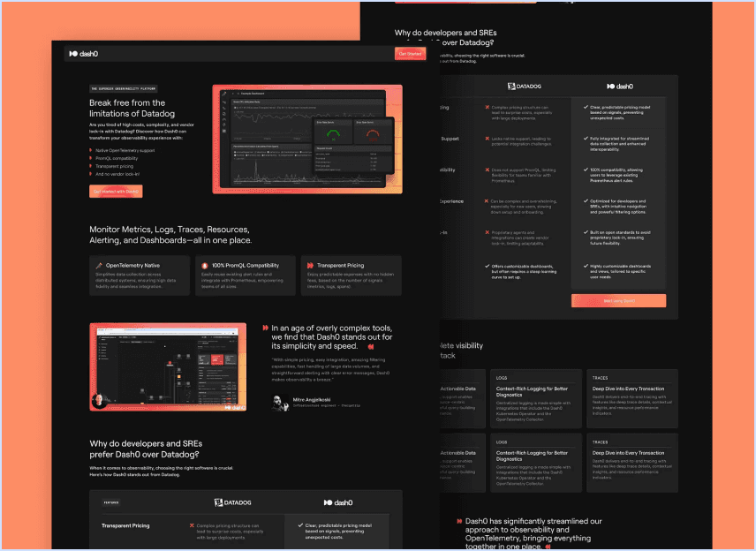Click checkmark beside 'Built on open standards'

point(586,232)
